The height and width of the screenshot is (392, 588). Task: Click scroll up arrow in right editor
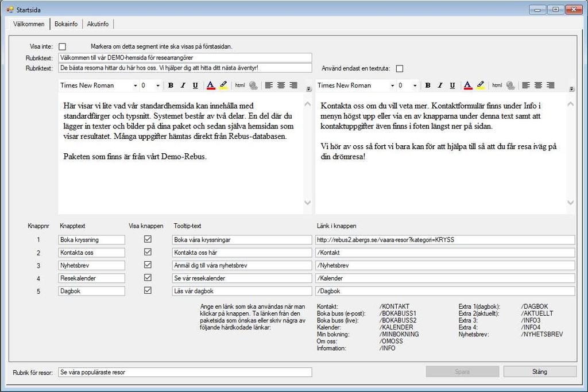(570, 104)
